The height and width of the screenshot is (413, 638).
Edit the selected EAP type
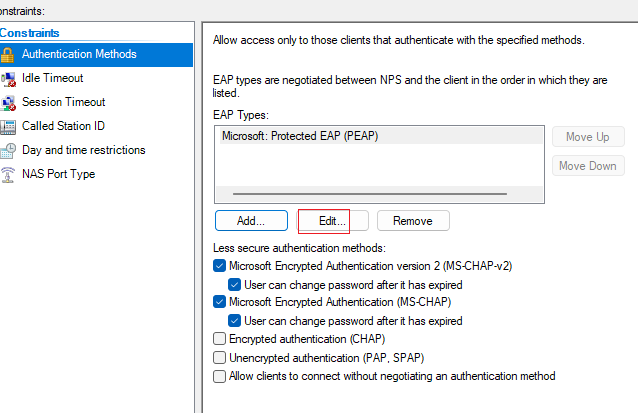pyautogui.click(x=332, y=221)
